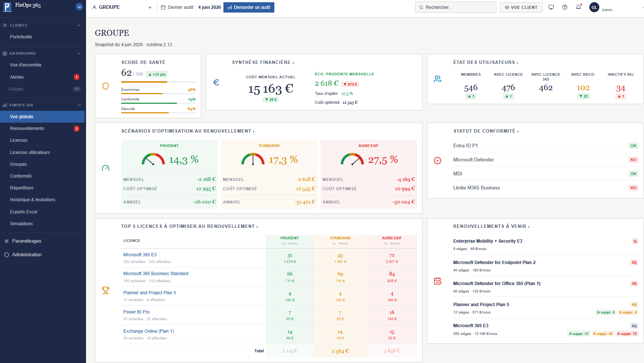Click the KO badge for Microsoft Defender

click(633, 160)
